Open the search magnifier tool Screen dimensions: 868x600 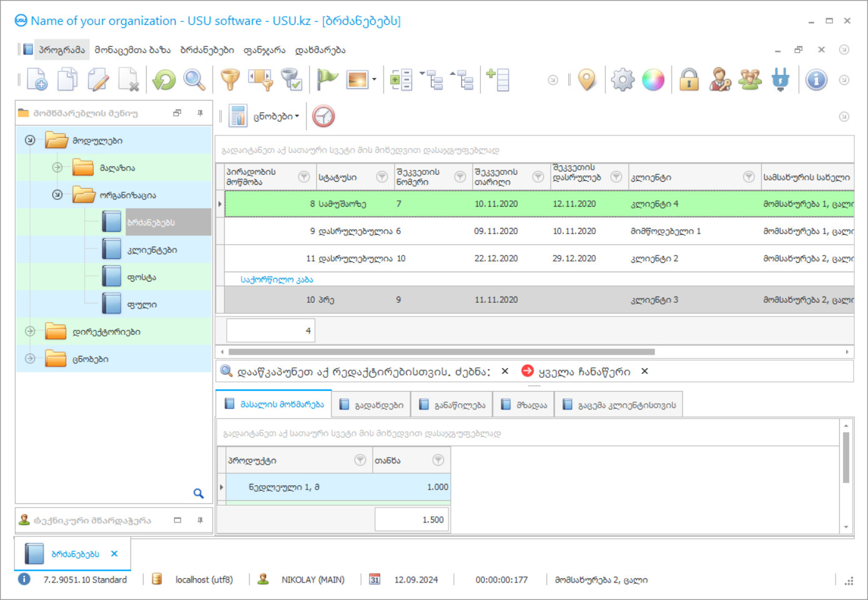coord(194,80)
